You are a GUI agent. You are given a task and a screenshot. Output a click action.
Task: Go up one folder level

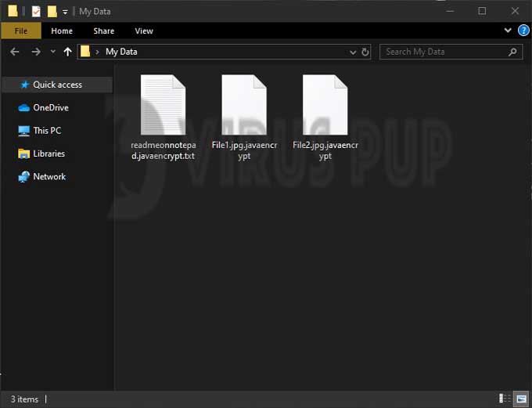(67, 52)
